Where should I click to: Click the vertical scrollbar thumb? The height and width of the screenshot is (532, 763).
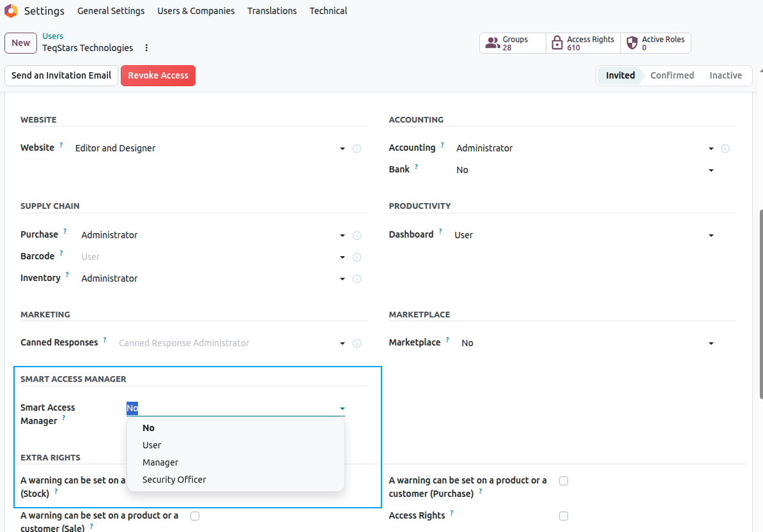(x=760, y=304)
